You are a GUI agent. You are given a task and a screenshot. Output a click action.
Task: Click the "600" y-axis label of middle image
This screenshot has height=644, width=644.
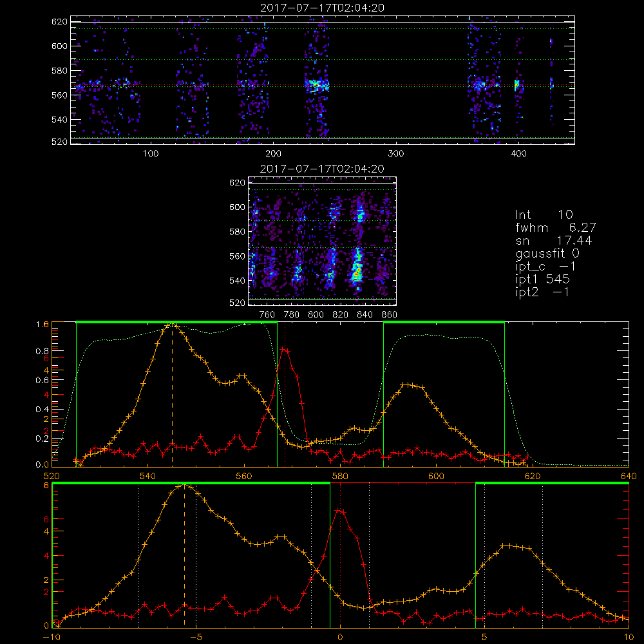click(238, 207)
